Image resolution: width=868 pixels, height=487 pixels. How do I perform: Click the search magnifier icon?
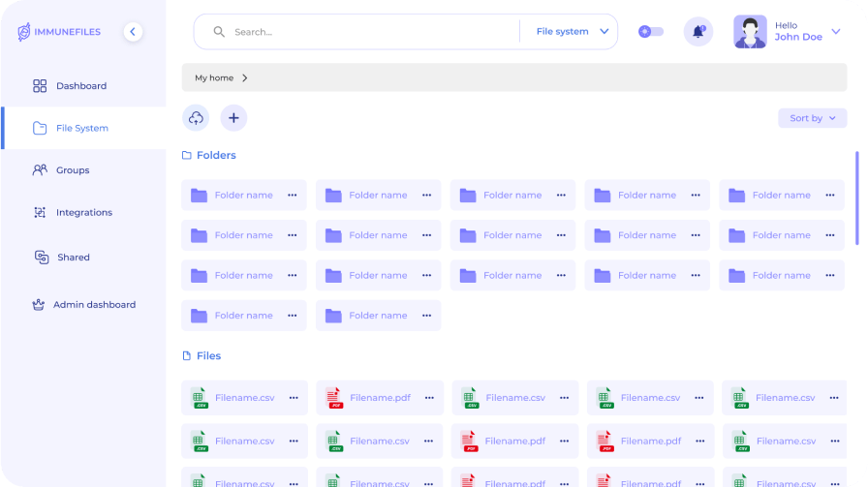coord(219,32)
